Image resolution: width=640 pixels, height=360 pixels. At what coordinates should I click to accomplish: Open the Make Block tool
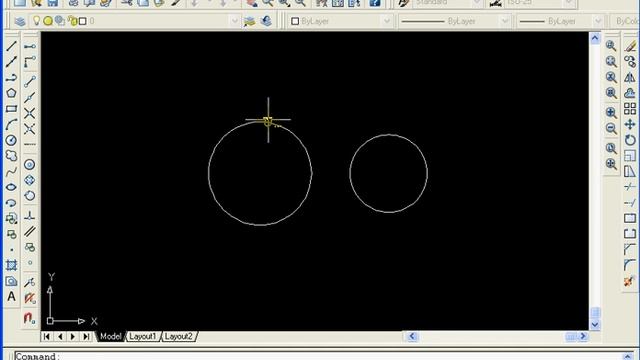click(11, 234)
